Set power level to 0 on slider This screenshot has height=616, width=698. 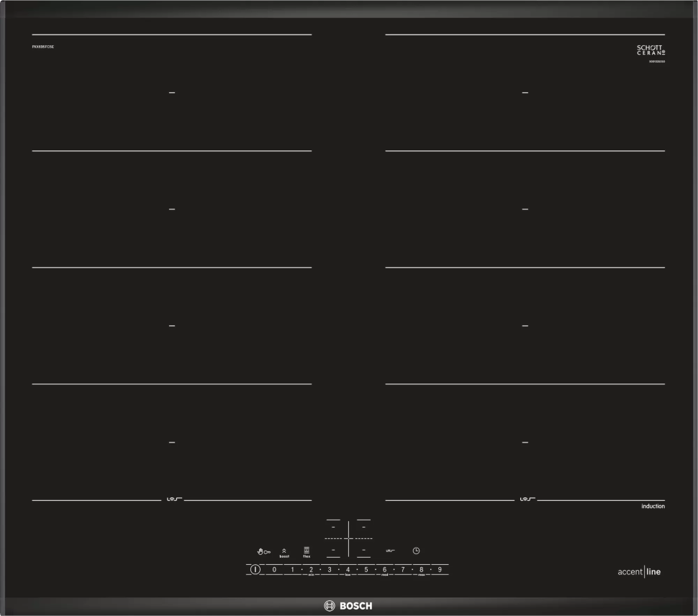pos(274,569)
